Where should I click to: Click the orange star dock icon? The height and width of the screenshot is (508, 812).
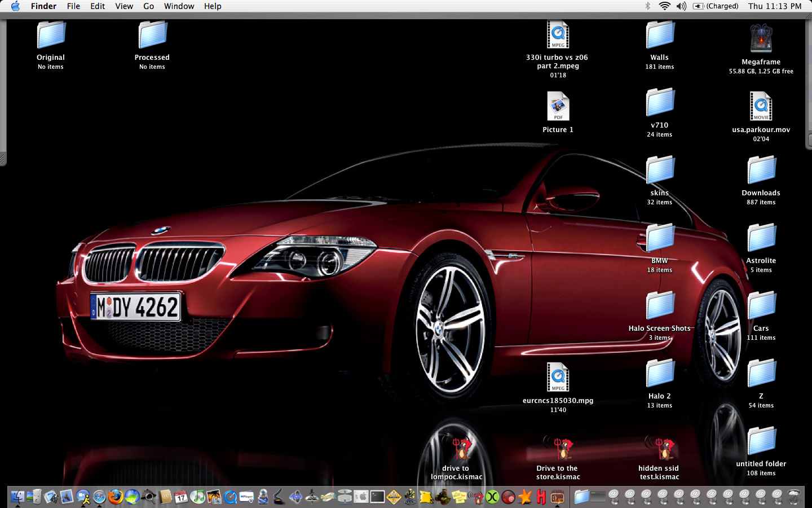524,497
